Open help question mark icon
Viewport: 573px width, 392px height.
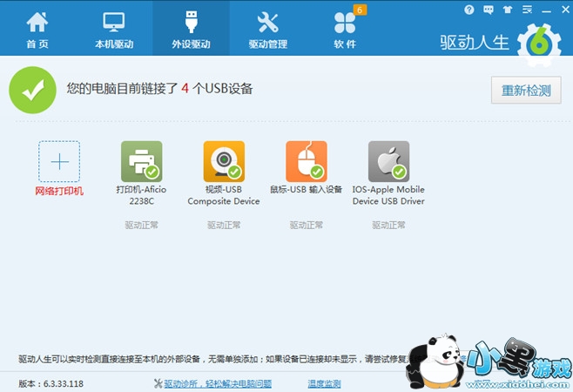pos(469,10)
